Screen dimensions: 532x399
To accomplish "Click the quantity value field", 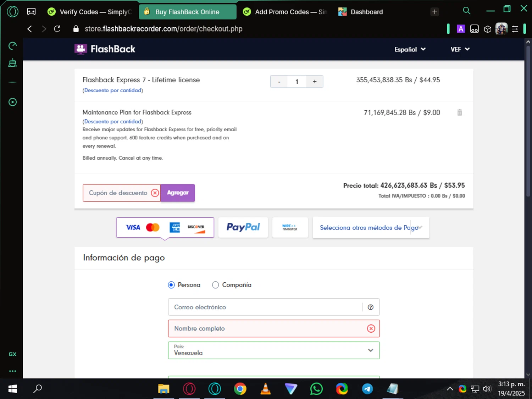I will point(297,82).
